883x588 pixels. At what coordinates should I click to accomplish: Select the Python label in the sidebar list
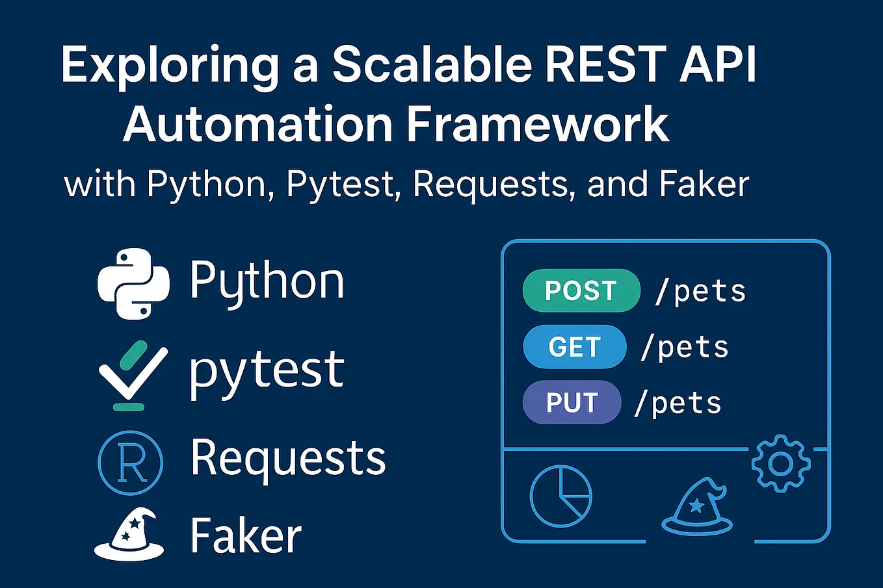pos(267,279)
